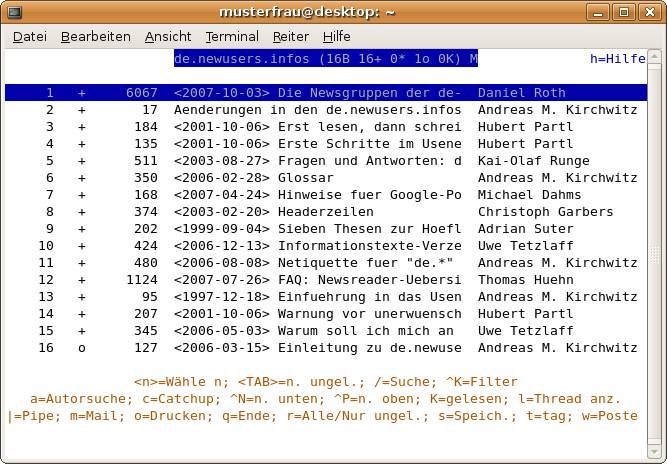Click the 'Einleitung zu de.newuse' article row
Viewport: 667px width, 464px height.
tap(317, 348)
